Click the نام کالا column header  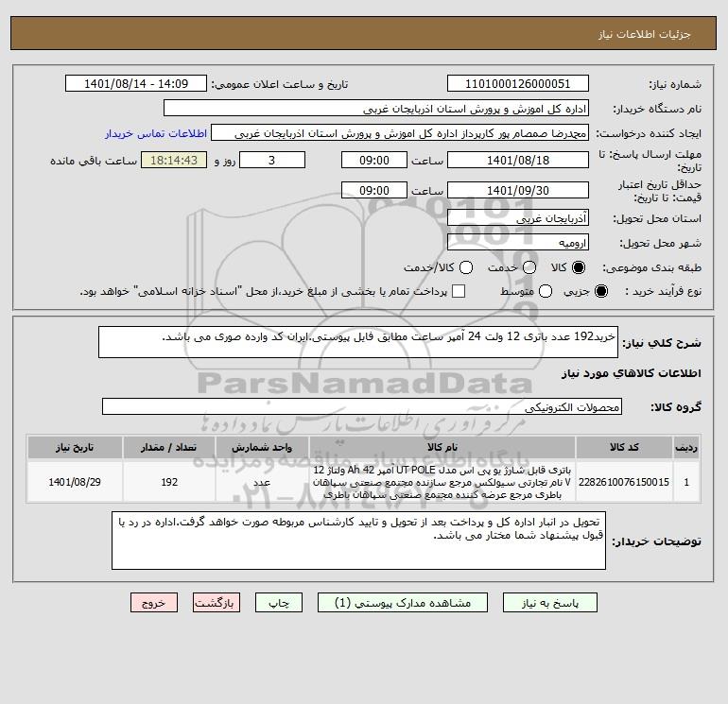pos(442,447)
